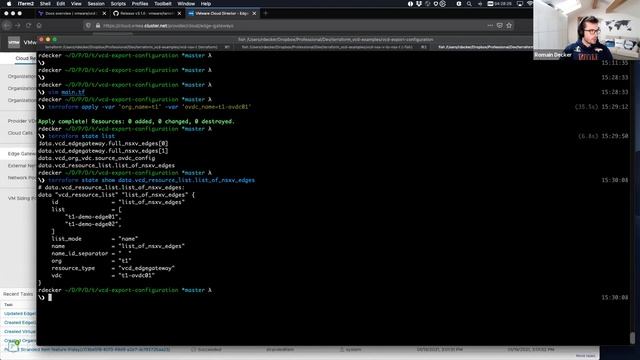Screen dimensions: 640x360
Task: Open Network Pools in Cloud Director sidebar
Action: 22,178
